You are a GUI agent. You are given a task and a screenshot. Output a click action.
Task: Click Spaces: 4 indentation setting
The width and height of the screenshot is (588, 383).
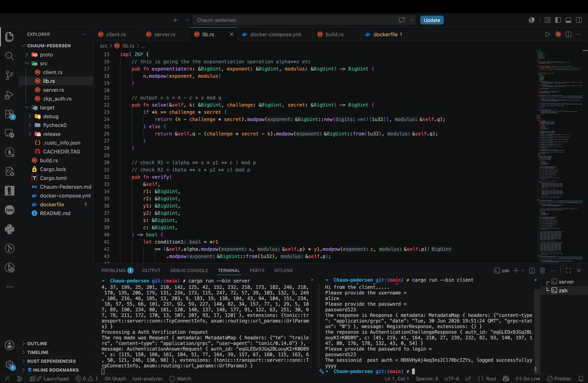(427, 379)
